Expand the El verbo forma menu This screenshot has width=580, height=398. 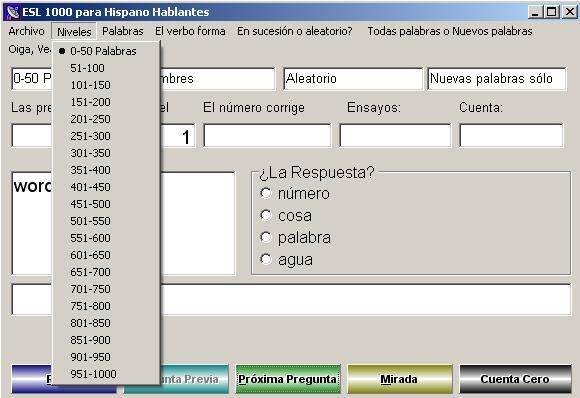pyautogui.click(x=190, y=31)
